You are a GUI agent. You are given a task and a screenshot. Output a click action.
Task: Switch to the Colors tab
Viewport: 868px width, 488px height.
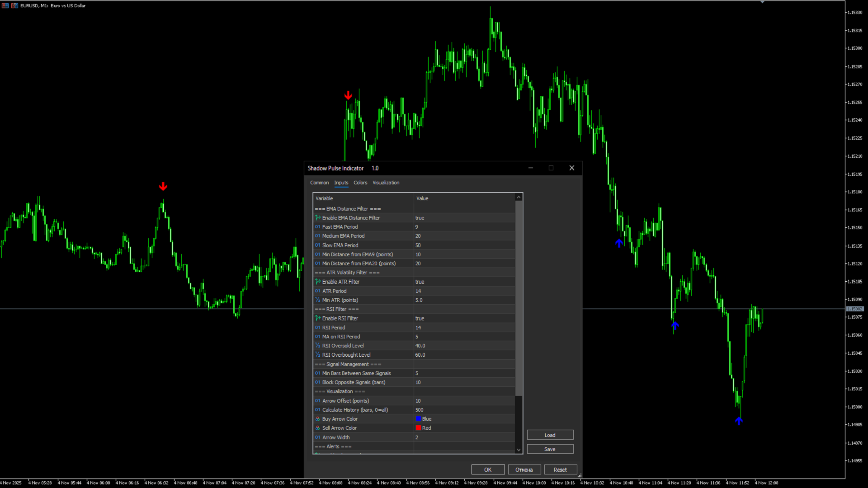click(x=360, y=183)
